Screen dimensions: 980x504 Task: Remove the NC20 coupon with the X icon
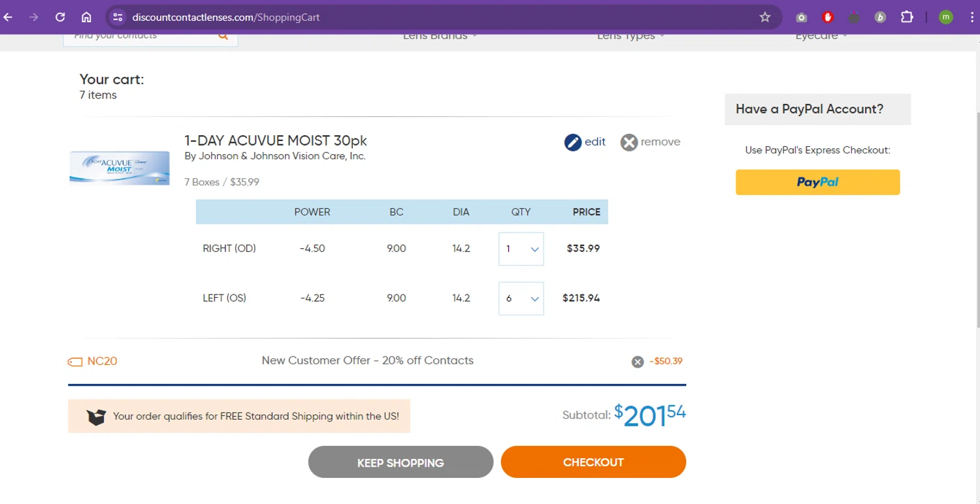[638, 362]
